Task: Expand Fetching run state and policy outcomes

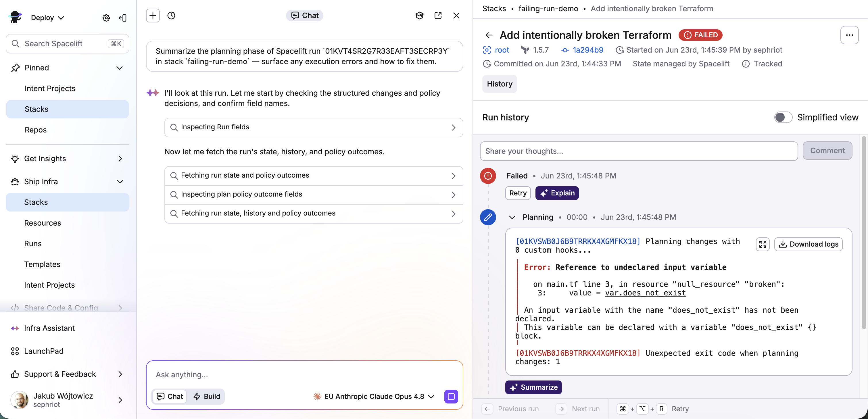Action: pyautogui.click(x=314, y=176)
